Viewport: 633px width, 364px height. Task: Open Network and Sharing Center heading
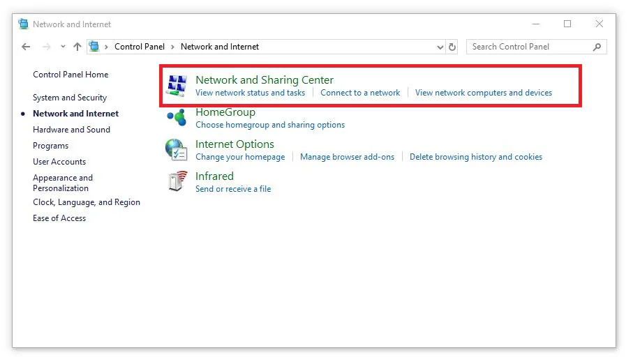coord(265,80)
